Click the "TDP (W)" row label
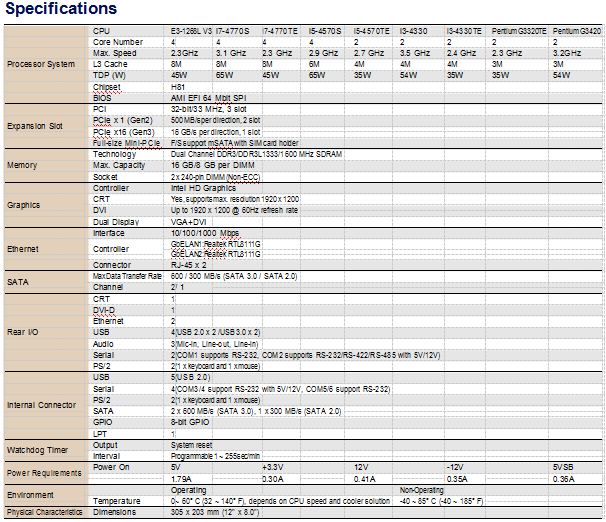 tap(109, 75)
